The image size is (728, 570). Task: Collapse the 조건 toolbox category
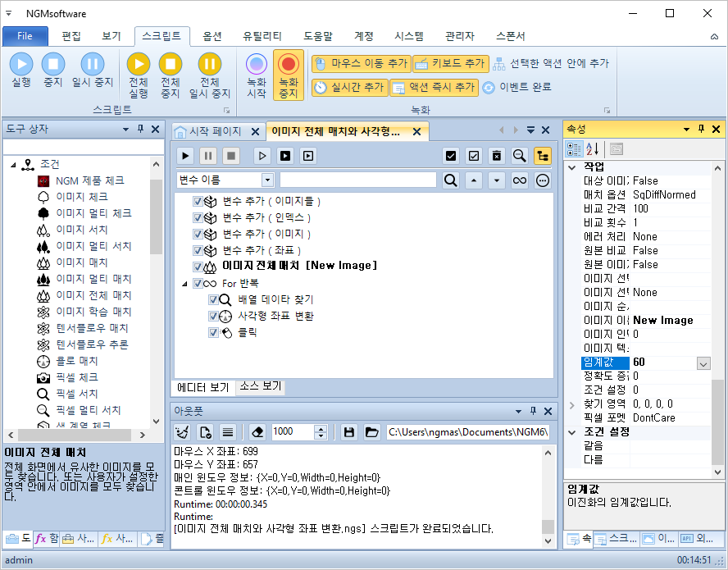(x=13, y=165)
